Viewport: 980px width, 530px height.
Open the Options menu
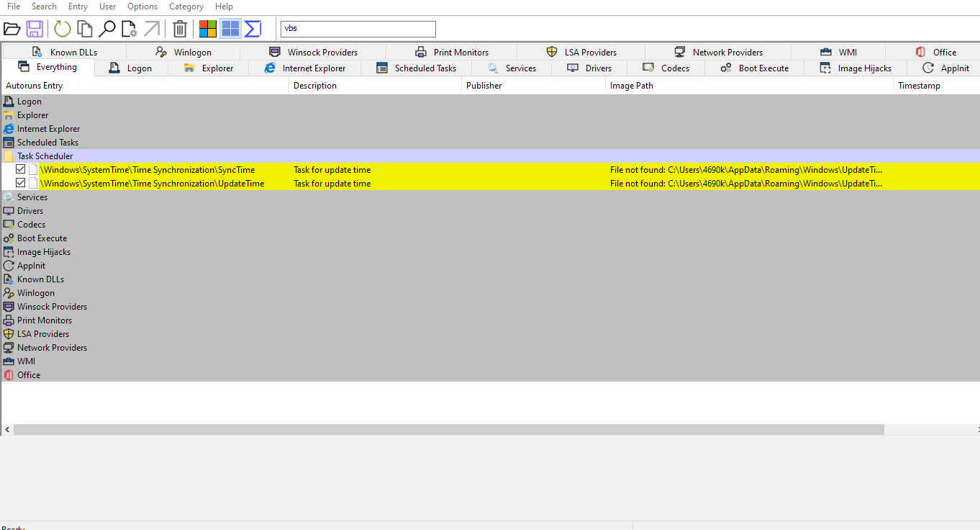point(142,6)
